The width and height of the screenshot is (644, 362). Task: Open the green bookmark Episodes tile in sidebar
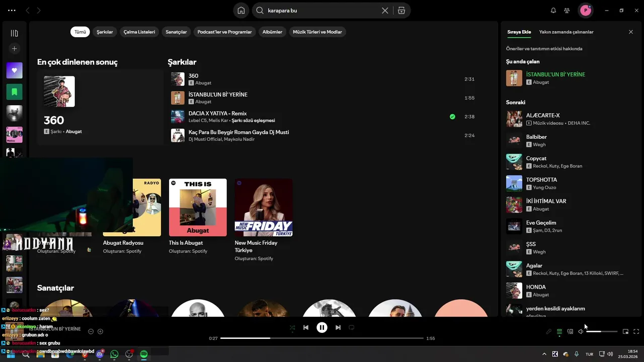14,92
